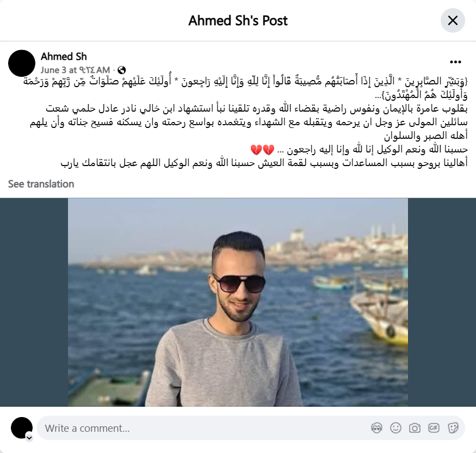Open the emoji picker smiley icon
The width and height of the screenshot is (476, 453).
[x=395, y=428]
